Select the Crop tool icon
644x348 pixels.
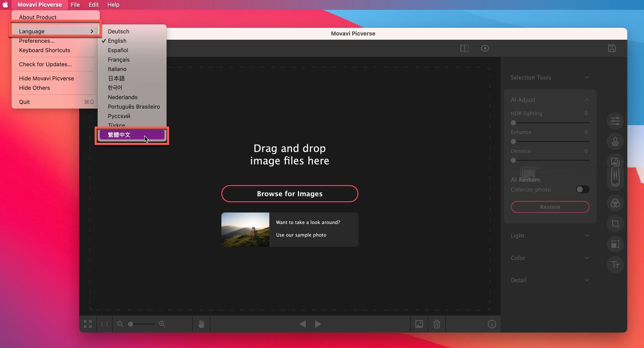coord(615,223)
